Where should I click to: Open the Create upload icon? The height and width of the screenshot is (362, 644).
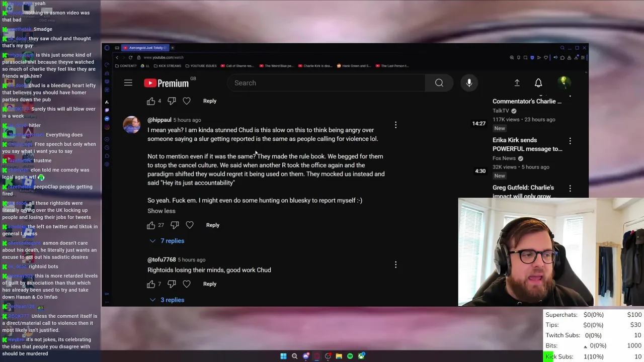pos(517,83)
